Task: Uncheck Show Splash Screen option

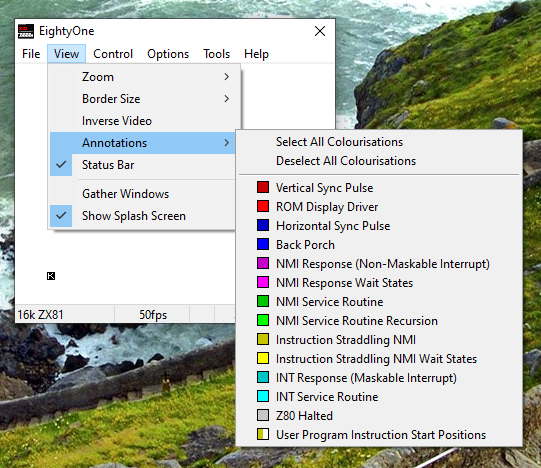Action: click(x=142, y=216)
